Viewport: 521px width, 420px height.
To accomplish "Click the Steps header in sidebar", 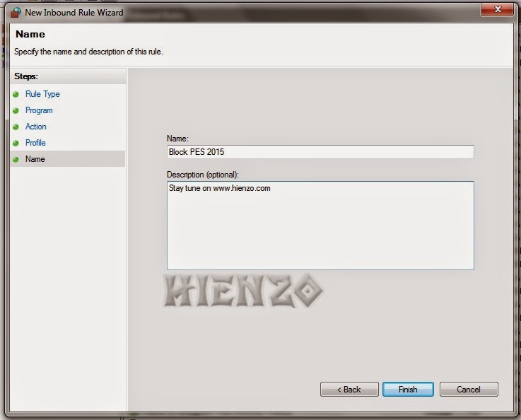I will 26,76.
